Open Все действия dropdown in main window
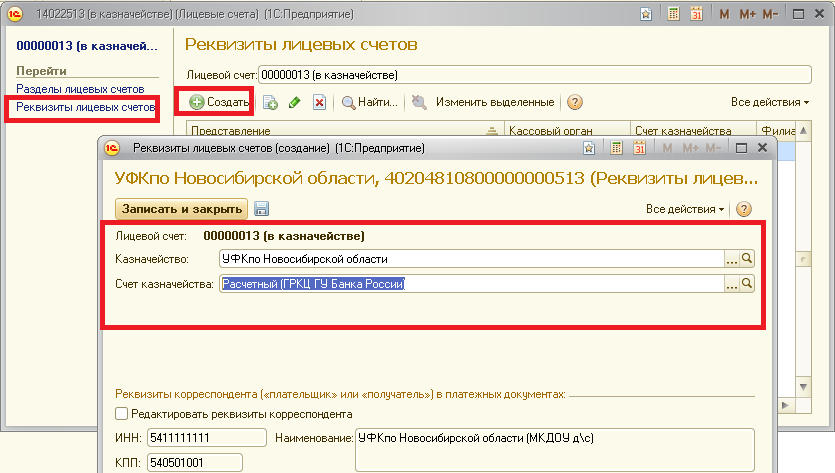 769,102
